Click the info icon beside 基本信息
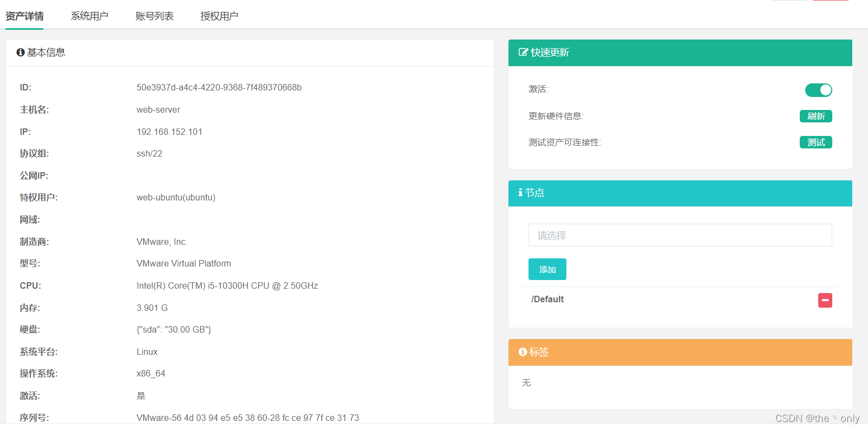This screenshot has width=868, height=429. (21, 53)
